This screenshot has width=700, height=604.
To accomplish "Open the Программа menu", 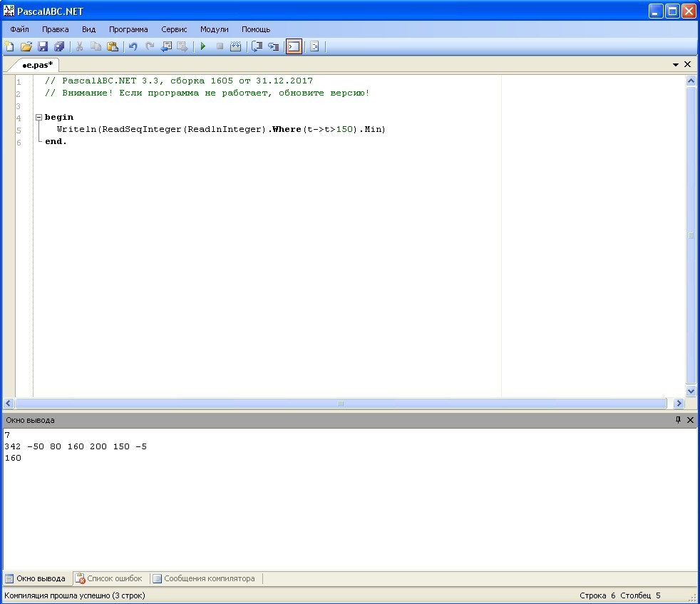I will click(128, 29).
